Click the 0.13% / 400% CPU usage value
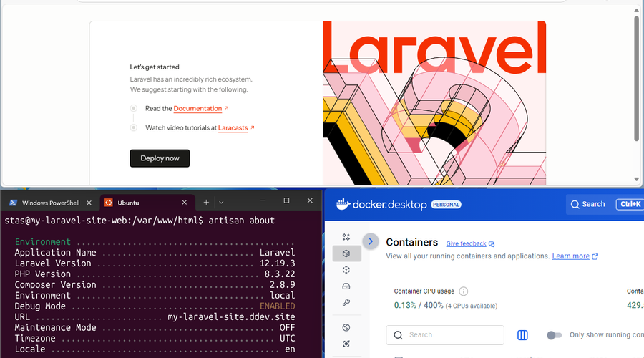Viewport: 644px width, 358px height. pyautogui.click(x=419, y=306)
